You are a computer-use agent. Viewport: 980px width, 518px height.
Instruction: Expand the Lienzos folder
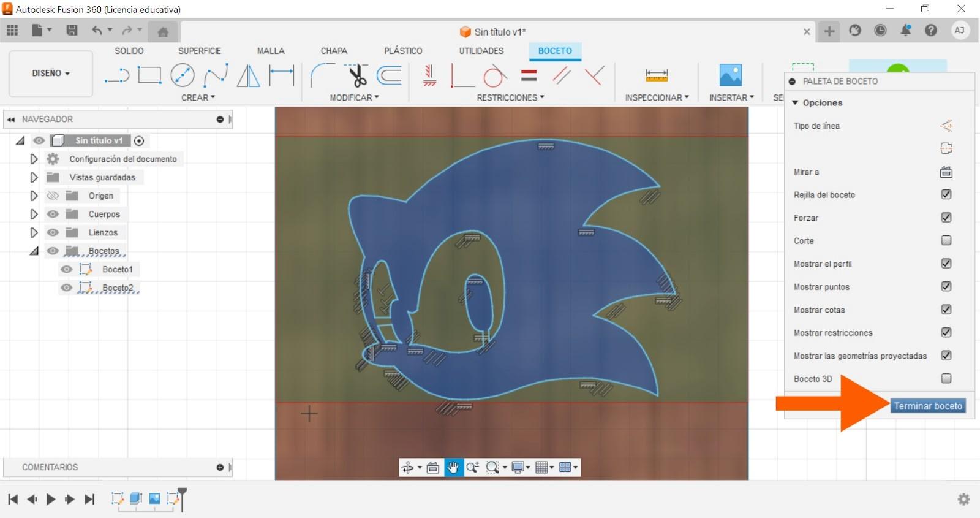pyautogui.click(x=34, y=232)
